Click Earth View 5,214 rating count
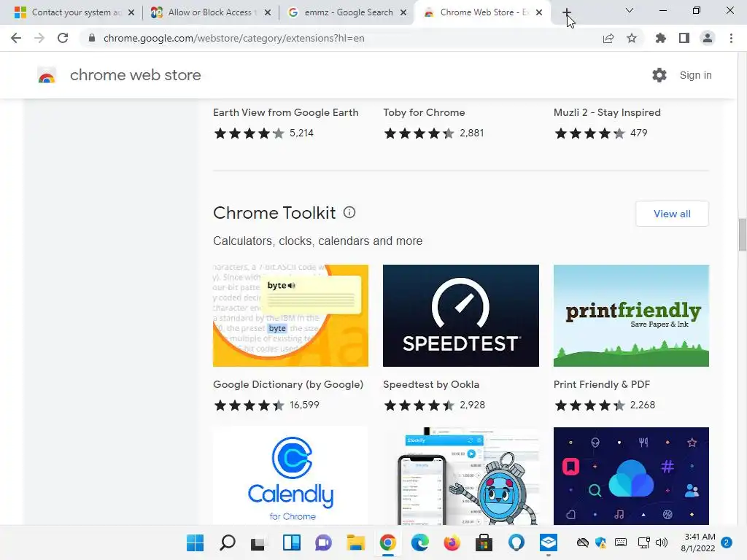The image size is (747, 560). [301, 133]
